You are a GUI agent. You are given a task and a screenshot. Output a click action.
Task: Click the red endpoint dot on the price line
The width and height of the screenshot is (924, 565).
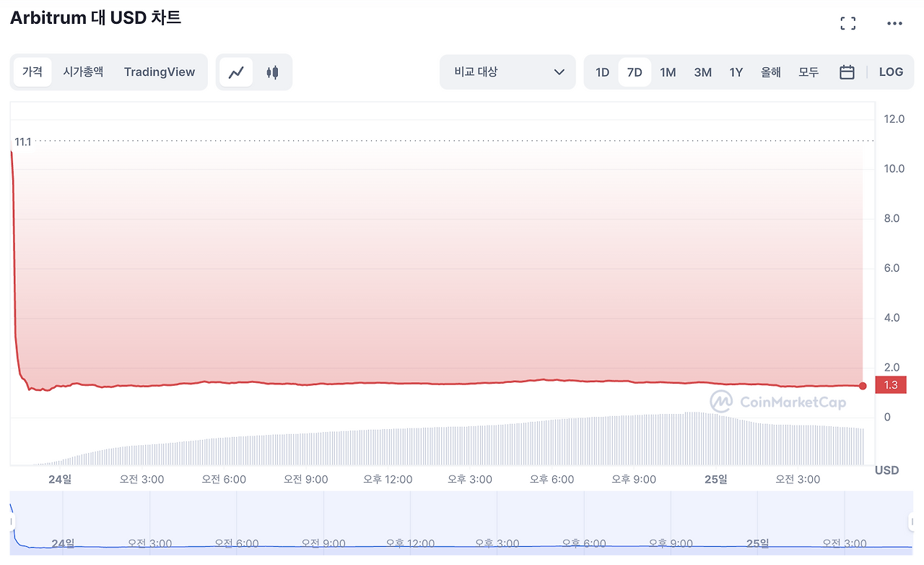863,386
